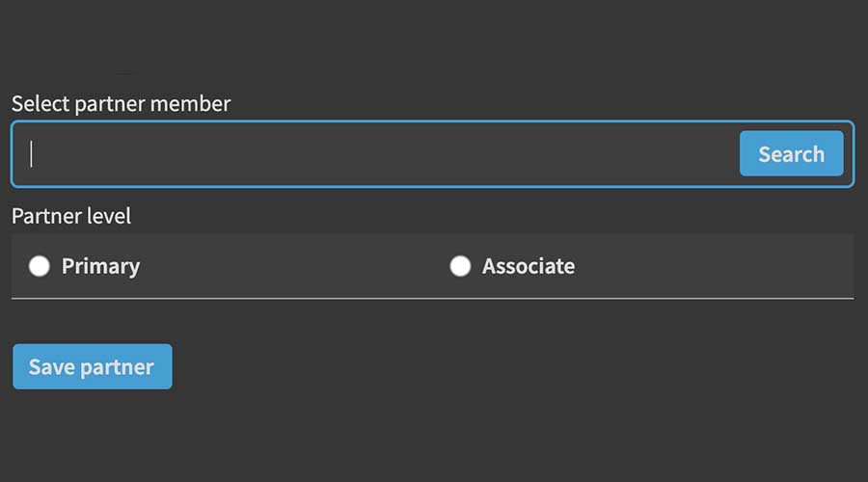
Task: Enable the Associate partner option circle
Action: point(460,266)
